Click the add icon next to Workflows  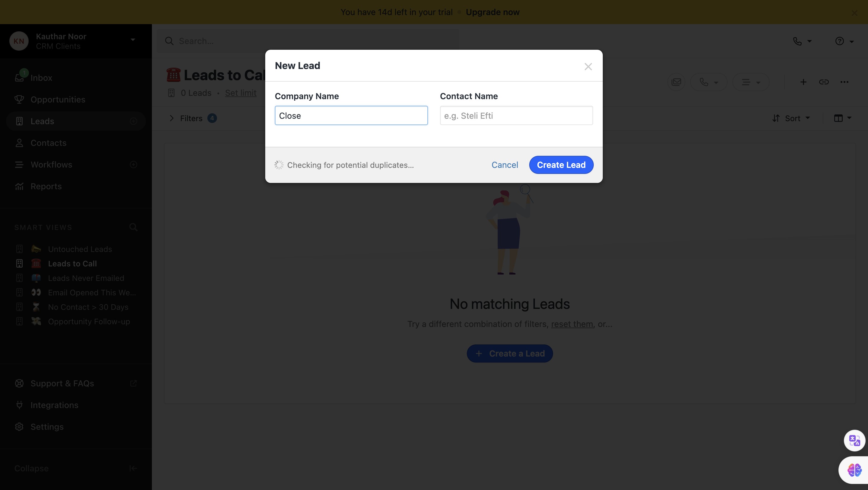pos(134,165)
